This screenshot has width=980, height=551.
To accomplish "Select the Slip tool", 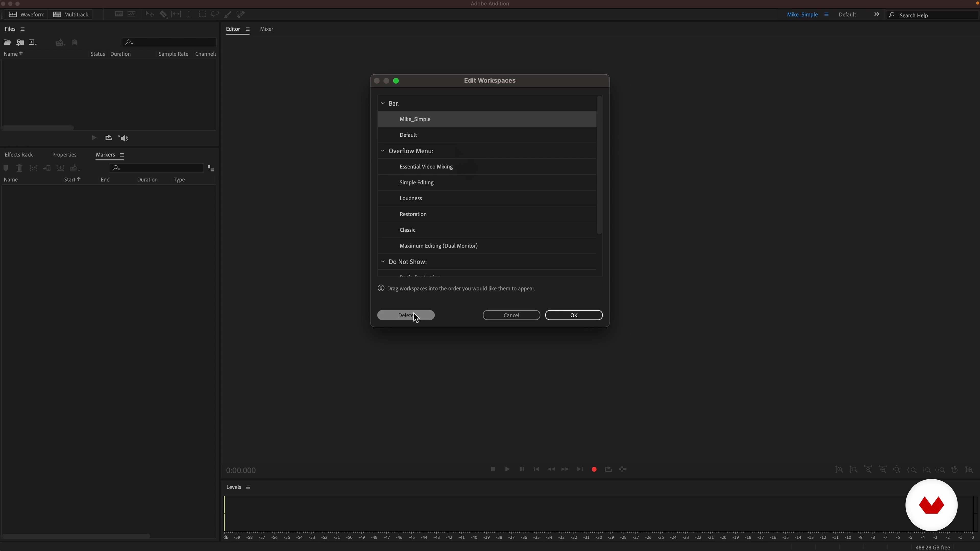I will click(x=176, y=14).
